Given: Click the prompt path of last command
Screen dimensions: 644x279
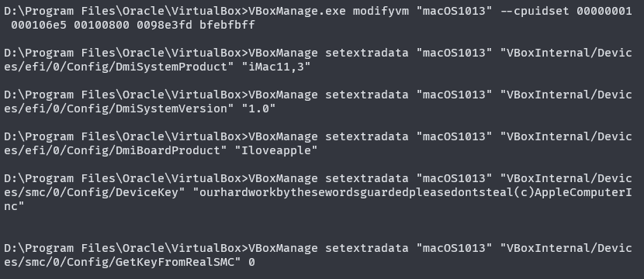Looking at the screenshot, I should (x=126, y=248).
